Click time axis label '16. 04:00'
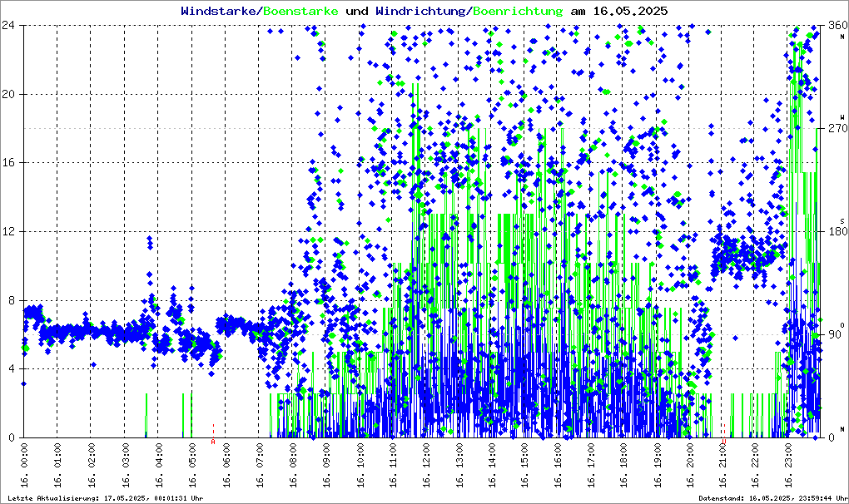Viewport: 849px width, 504px height. coord(159,465)
